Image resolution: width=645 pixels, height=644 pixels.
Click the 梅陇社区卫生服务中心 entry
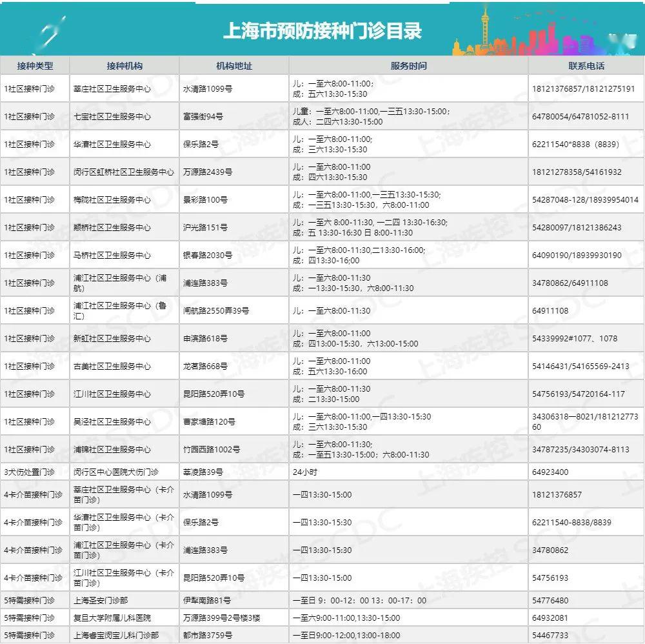[112, 200]
